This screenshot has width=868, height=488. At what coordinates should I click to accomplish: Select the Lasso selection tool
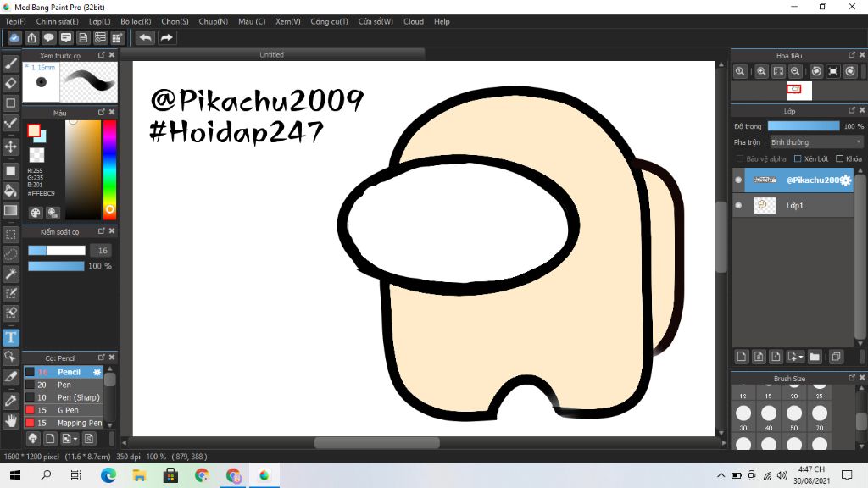10,254
